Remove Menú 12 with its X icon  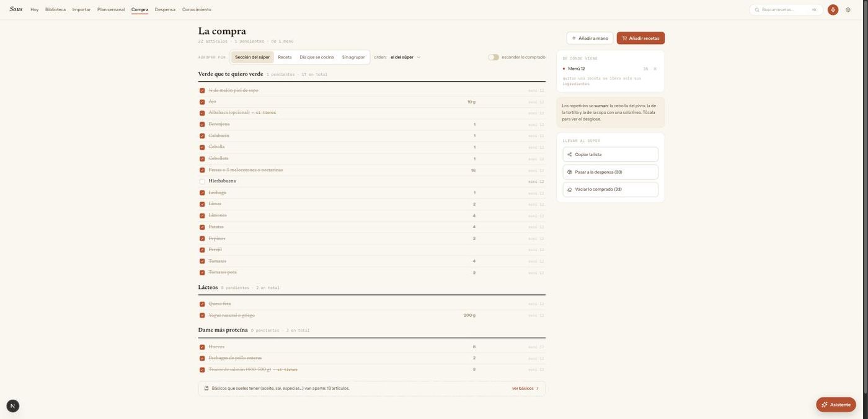pyautogui.click(x=655, y=69)
